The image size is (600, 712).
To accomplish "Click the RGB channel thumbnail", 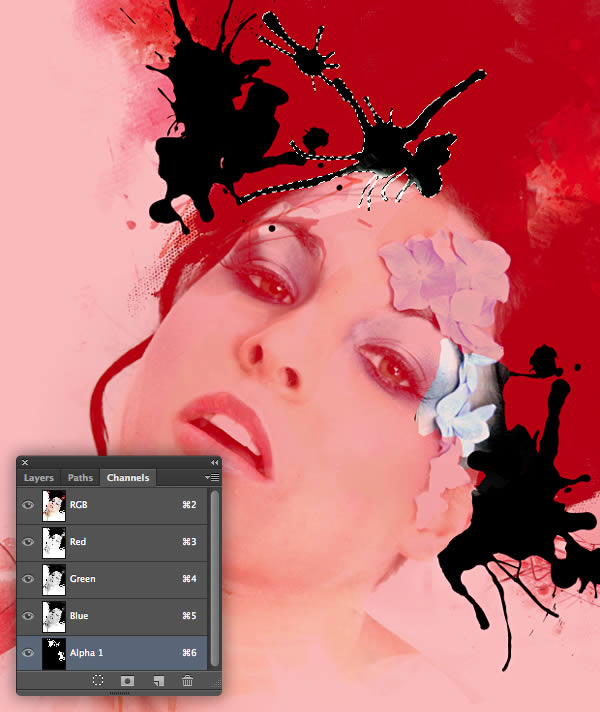I will click(54, 505).
